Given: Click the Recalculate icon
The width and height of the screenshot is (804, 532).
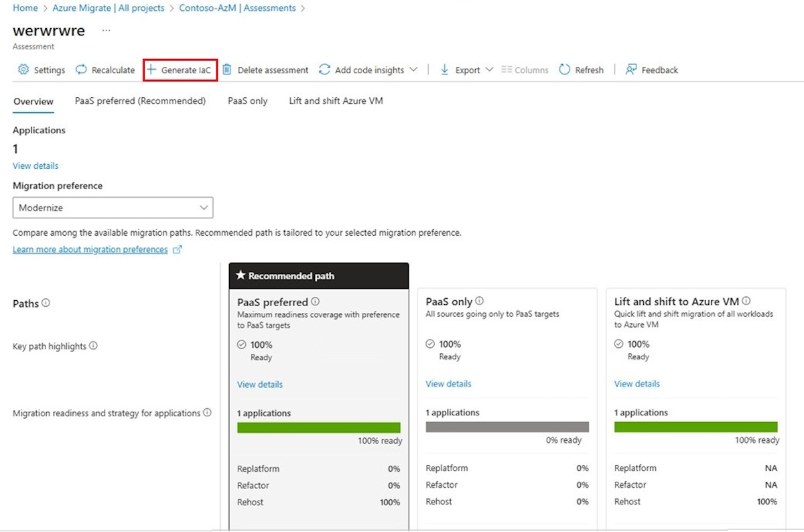Looking at the screenshot, I should point(81,70).
